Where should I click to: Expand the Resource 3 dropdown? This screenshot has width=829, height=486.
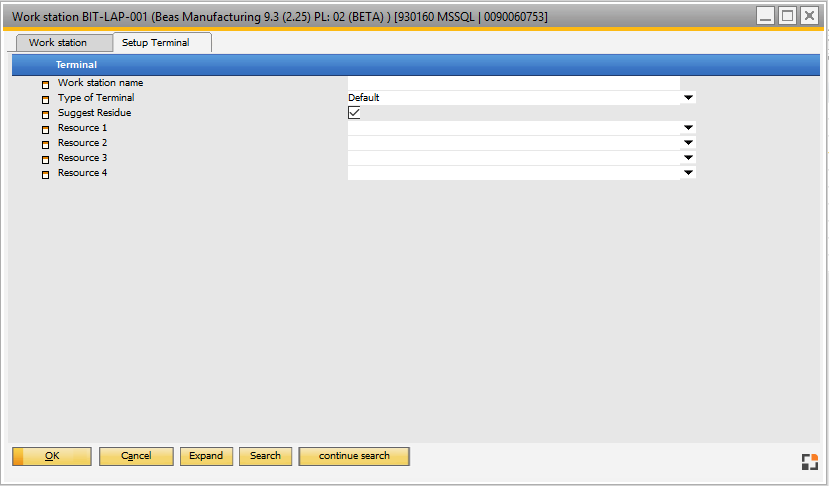[688, 158]
